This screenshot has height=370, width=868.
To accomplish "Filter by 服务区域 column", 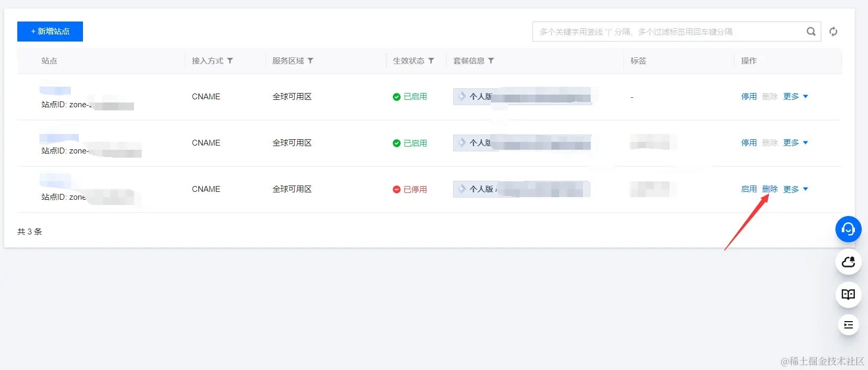I will click(310, 61).
